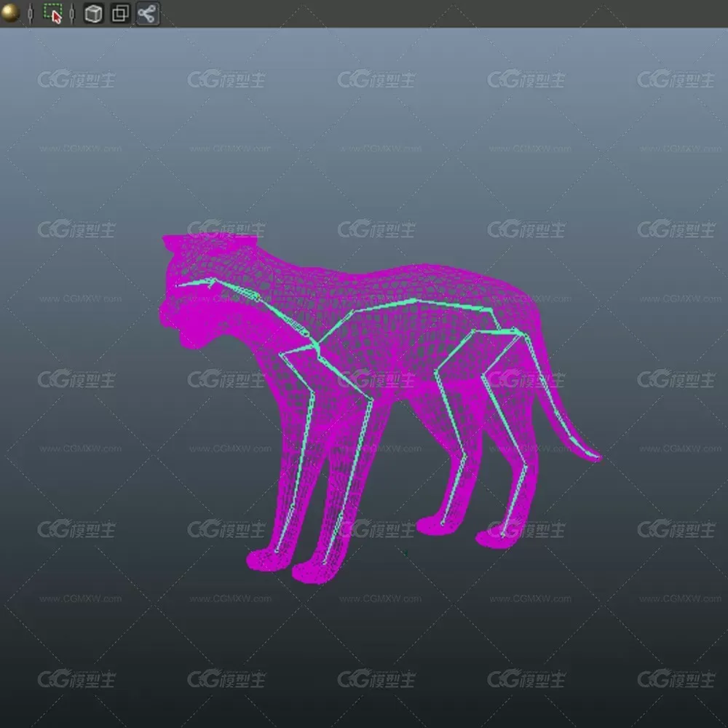Toggle the Isolate Select icon
728x728 pixels.
pos(52,13)
